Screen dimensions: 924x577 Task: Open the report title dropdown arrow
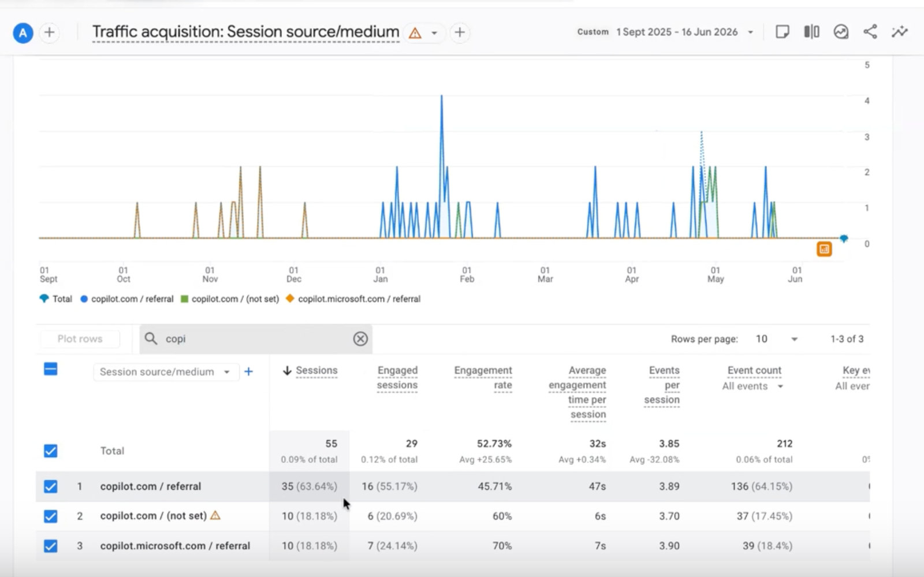(434, 33)
